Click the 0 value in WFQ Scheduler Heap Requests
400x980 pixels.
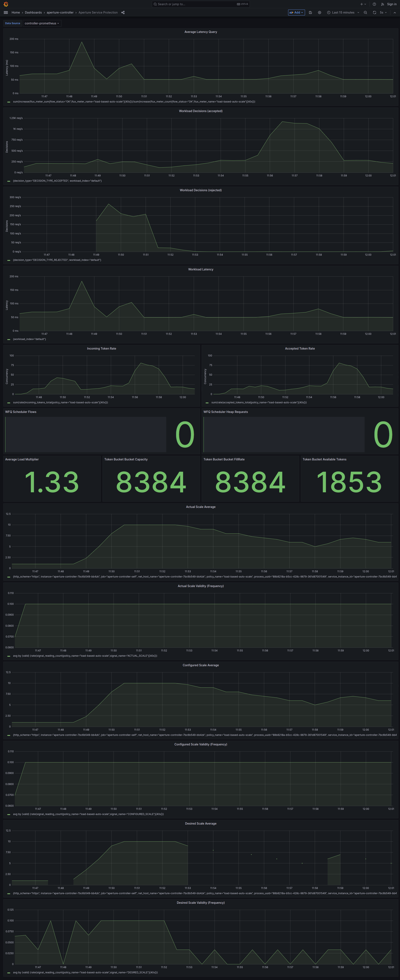[x=383, y=434]
